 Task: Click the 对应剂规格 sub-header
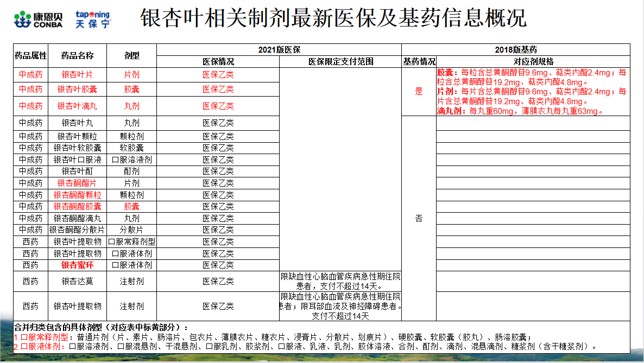click(534, 62)
